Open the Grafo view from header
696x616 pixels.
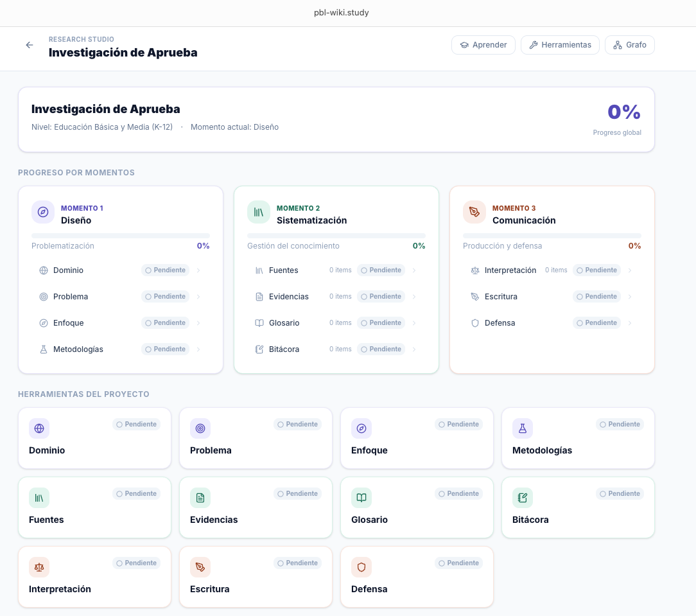point(629,45)
